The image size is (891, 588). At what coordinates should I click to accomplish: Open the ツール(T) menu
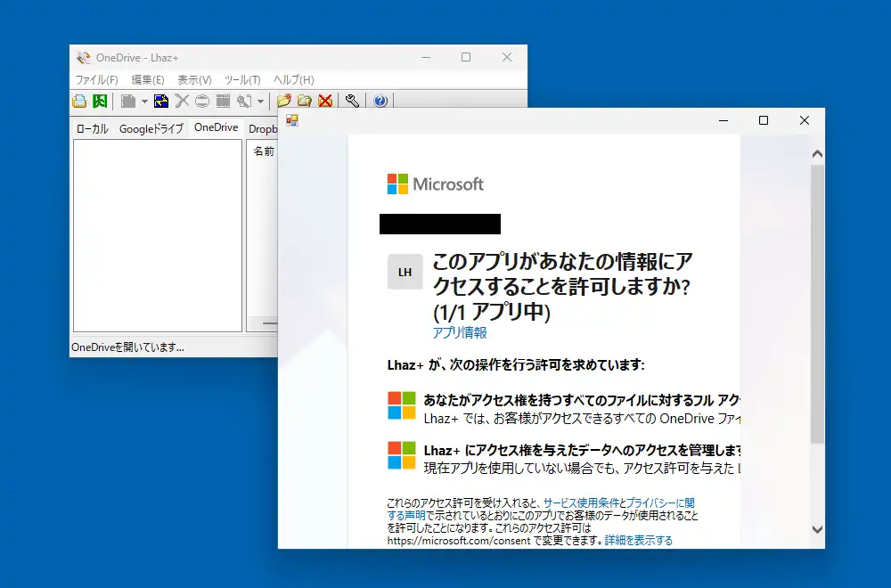tap(242, 79)
